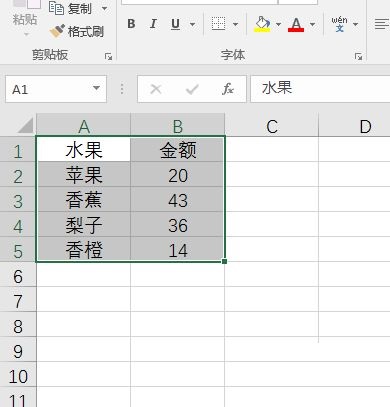The image size is (390, 407).
Task: Click cell containing 梨子
Action: tap(83, 225)
